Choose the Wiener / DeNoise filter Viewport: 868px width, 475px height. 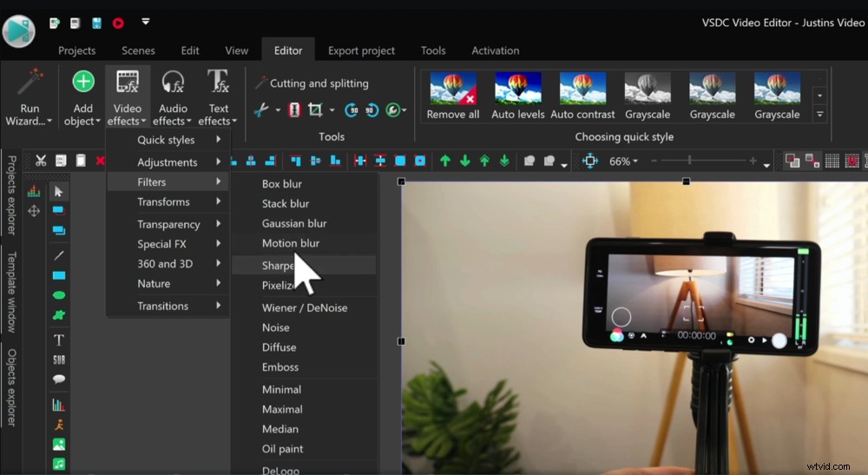[x=304, y=307]
